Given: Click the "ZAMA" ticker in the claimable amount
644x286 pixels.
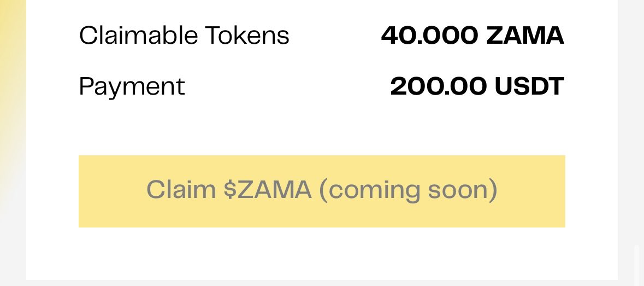Looking at the screenshot, I should (524, 36).
